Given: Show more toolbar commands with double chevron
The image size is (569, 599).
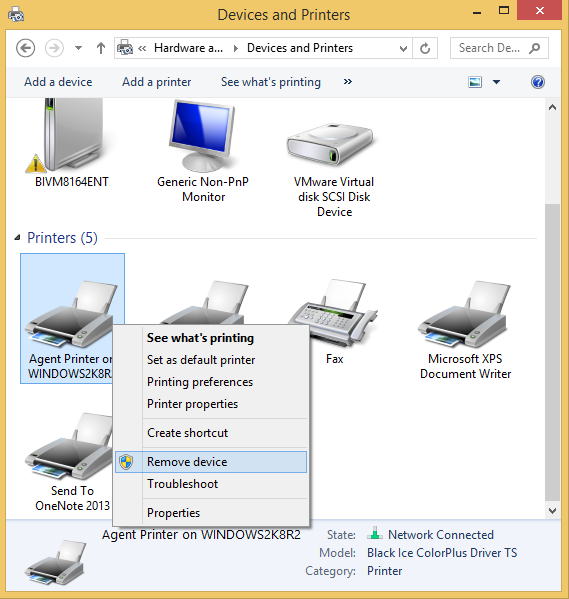Looking at the screenshot, I should (347, 81).
